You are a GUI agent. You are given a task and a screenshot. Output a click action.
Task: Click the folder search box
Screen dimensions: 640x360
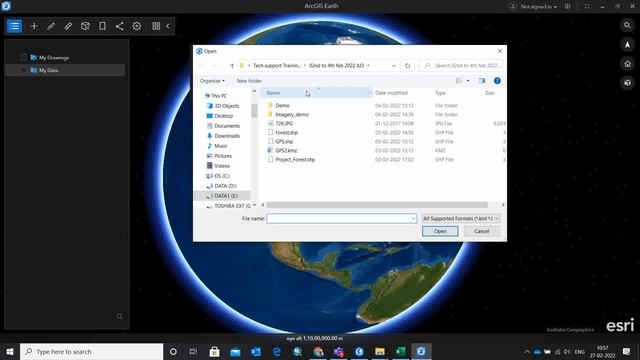[461, 65]
